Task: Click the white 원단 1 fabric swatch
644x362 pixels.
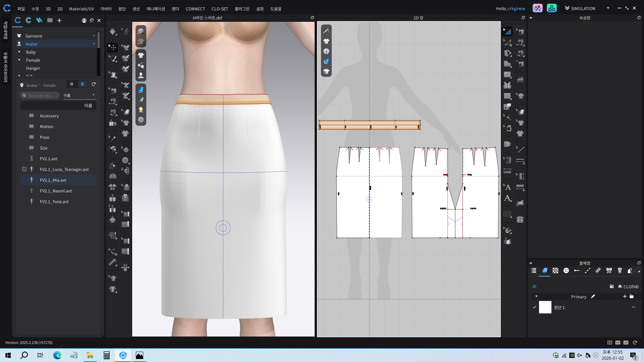Action: coord(545,307)
